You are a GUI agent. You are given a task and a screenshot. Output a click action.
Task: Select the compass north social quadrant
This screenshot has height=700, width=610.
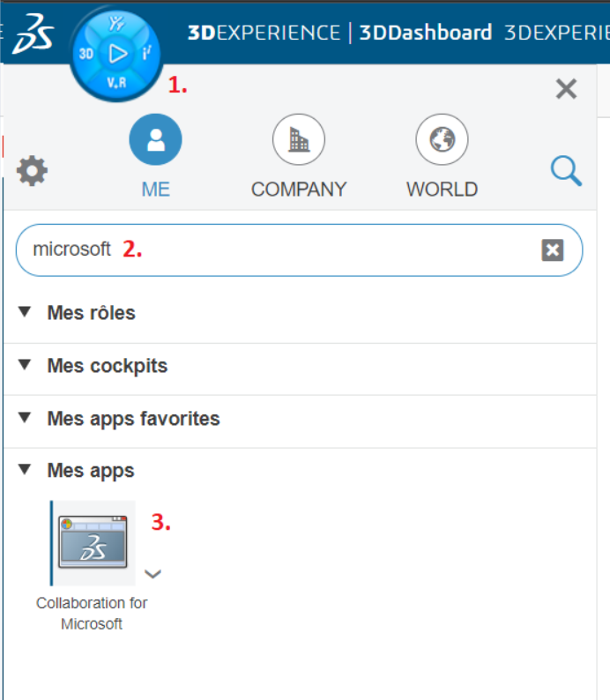[115, 24]
